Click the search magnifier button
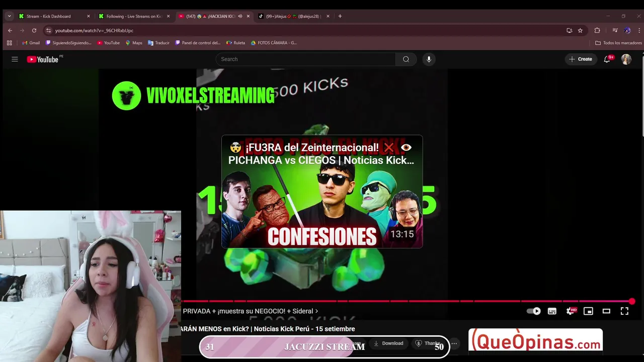This screenshot has width=644, height=362. (406, 59)
